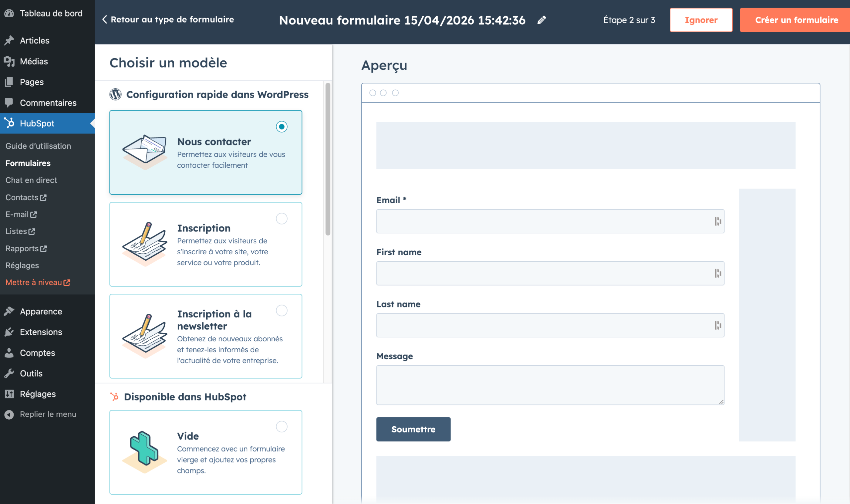Click the Vide card title text
Image resolution: width=850 pixels, height=504 pixels.
[x=188, y=436]
